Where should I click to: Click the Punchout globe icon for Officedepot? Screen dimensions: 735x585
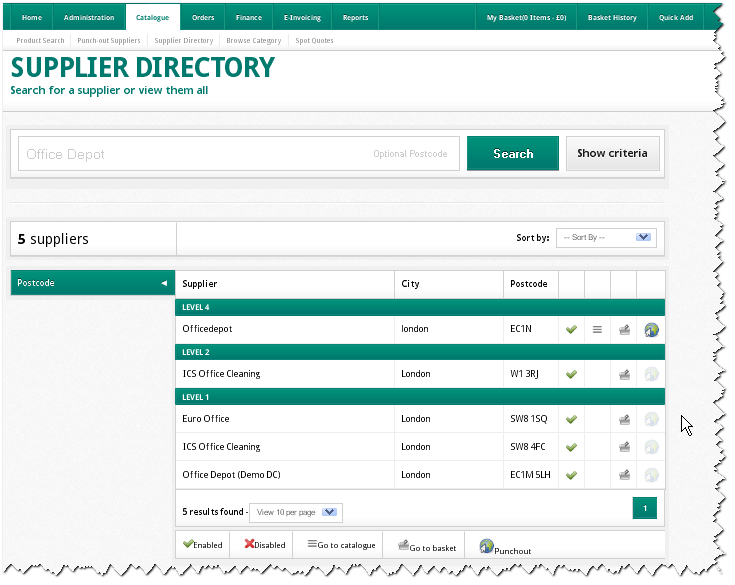tap(652, 329)
